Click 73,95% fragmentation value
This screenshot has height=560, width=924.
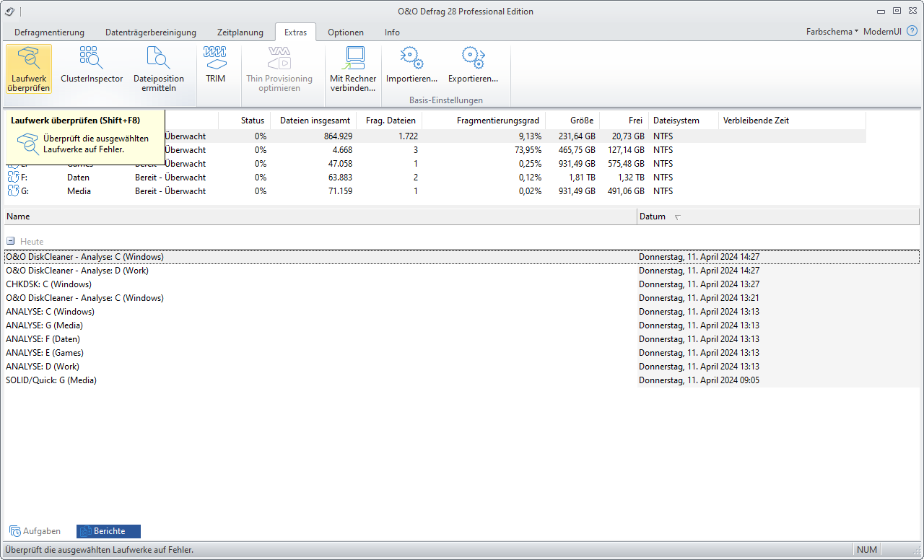pyautogui.click(x=528, y=150)
